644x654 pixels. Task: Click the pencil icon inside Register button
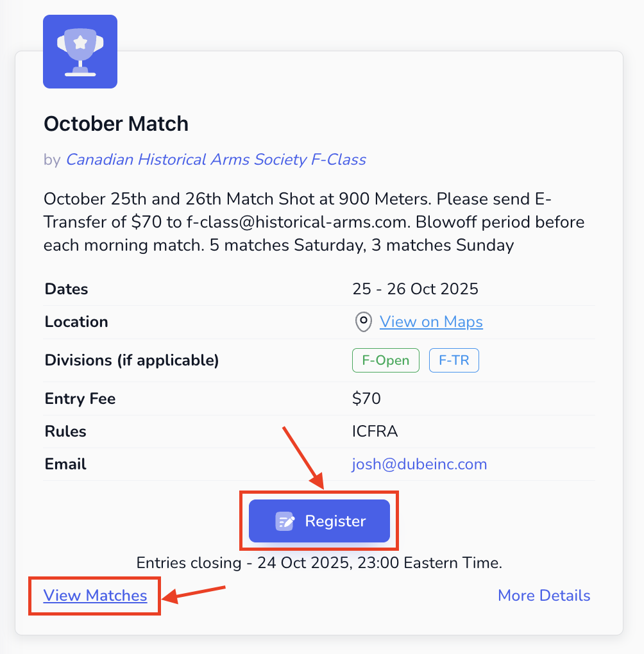284,521
